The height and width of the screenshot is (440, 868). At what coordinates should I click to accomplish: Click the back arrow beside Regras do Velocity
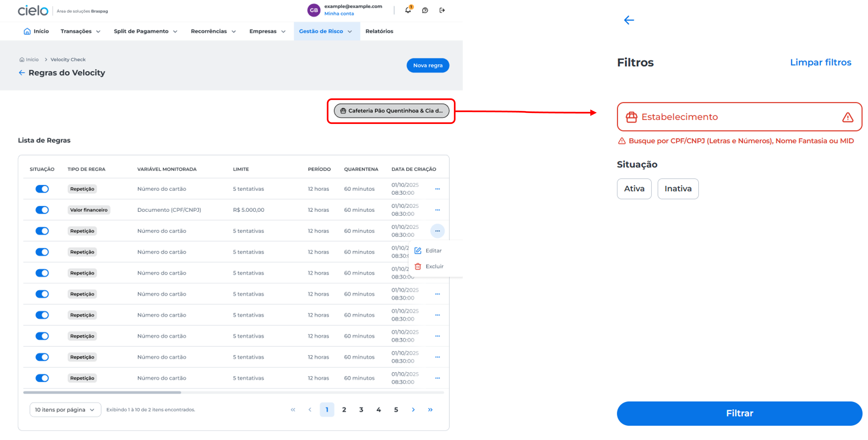click(x=22, y=73)
